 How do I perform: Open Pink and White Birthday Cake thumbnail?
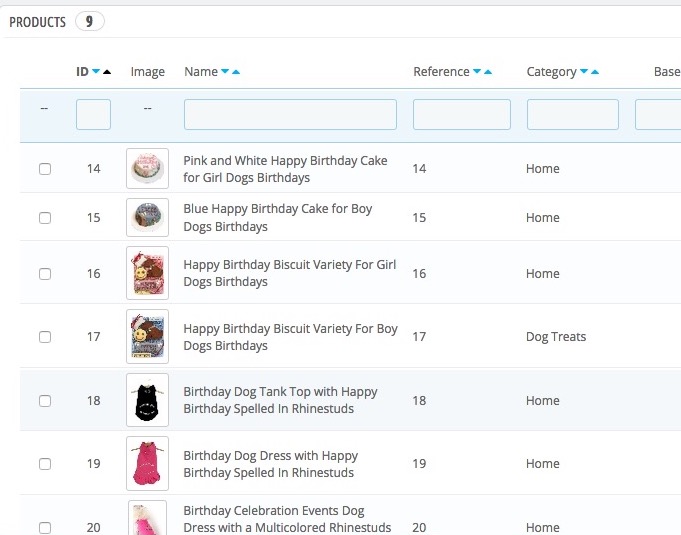coord(147,168)
